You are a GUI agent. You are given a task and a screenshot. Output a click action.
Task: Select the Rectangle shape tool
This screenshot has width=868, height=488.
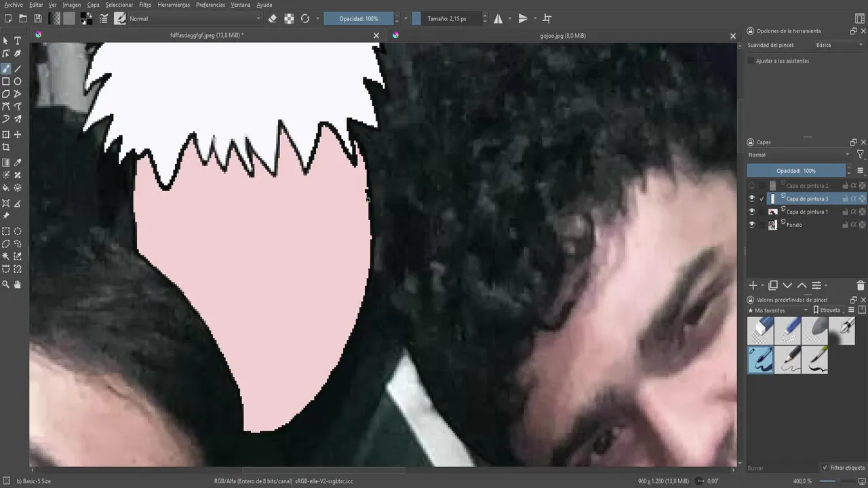[x=6, y=81]
